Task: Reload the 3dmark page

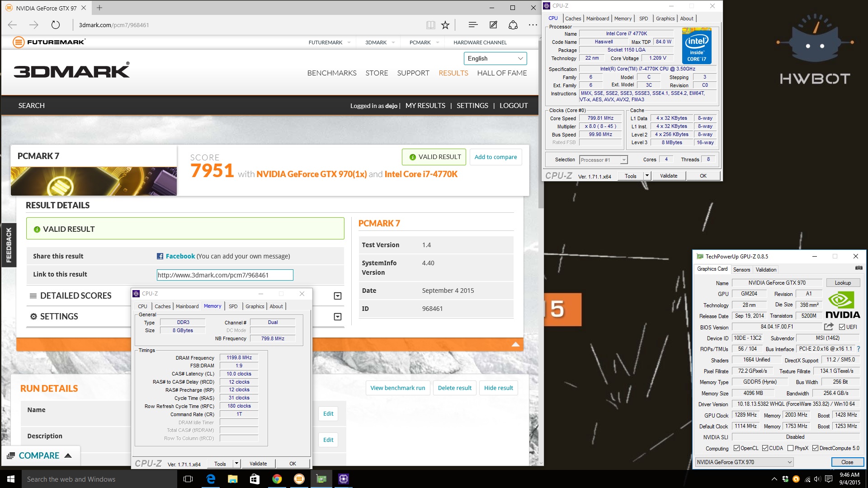Action: pos(55,25)
